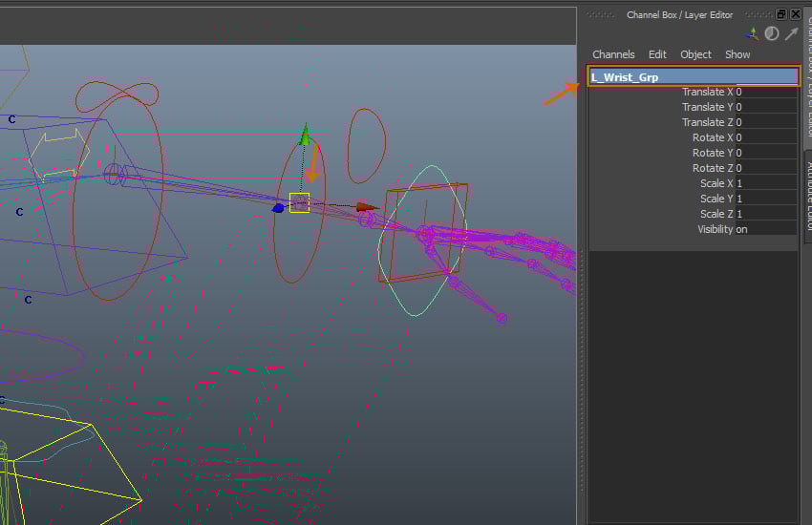Click the Scale Z value field
This screenshot has width=812, height=525.
tap(764, 214)
